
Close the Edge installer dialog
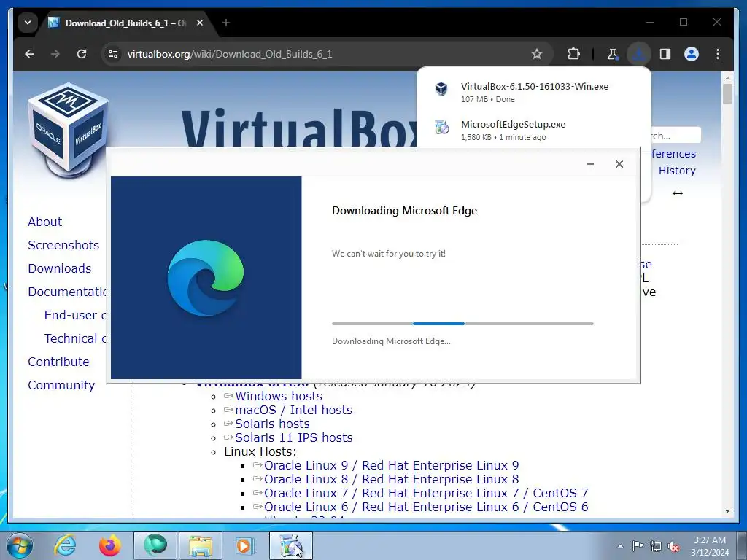pos(619,164)
